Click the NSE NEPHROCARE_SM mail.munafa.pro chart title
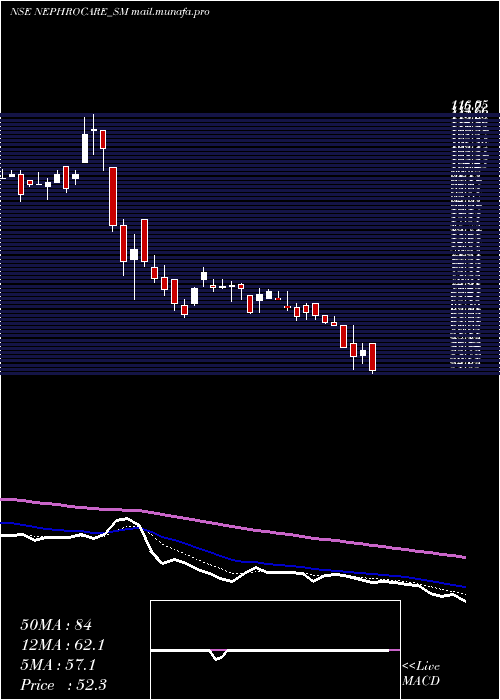Screen dimensions: 500x700 [x=109, y=12]
